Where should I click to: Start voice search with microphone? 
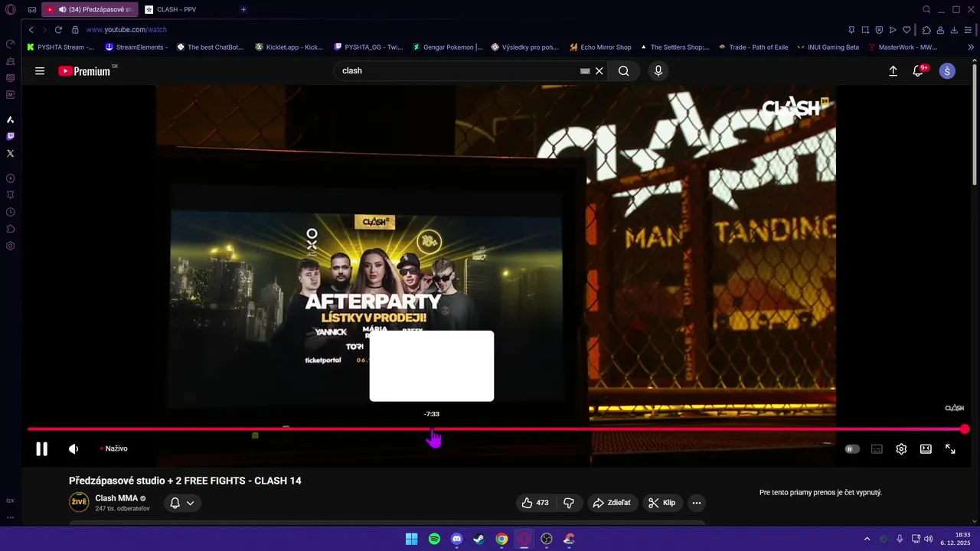[658, 70]
